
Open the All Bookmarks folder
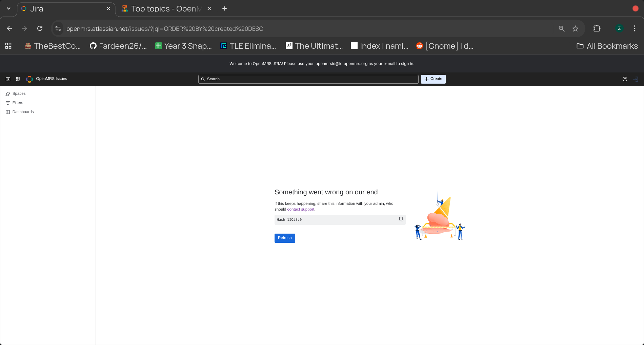(x=607, y=46)
